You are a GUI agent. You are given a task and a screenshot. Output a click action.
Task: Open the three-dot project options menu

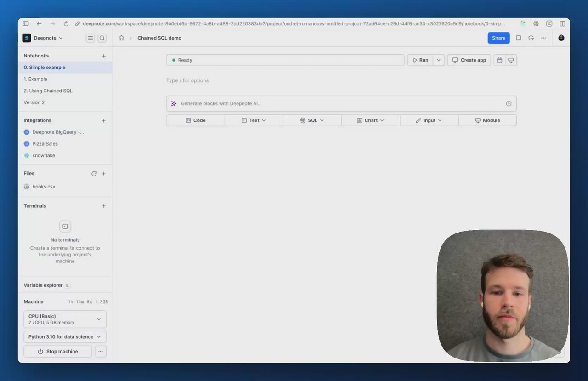point(543,38)
